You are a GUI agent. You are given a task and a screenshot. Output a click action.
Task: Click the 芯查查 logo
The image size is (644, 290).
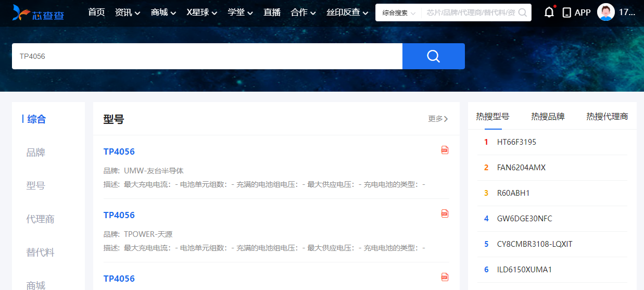[x=39, y=12]
